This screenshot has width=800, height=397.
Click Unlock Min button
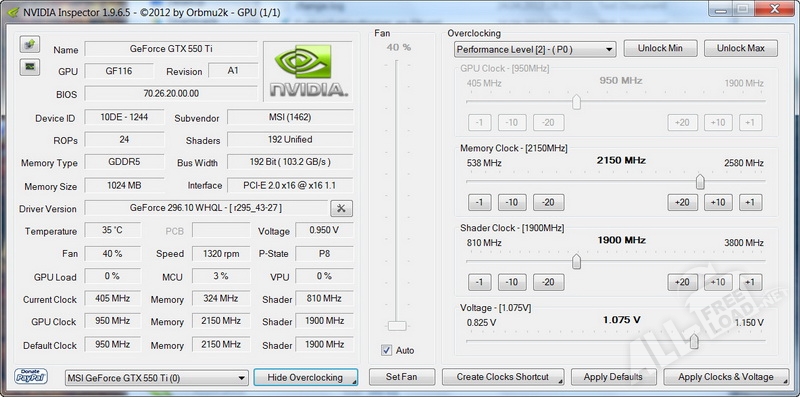pyautogui.click(x=660, y=48)
